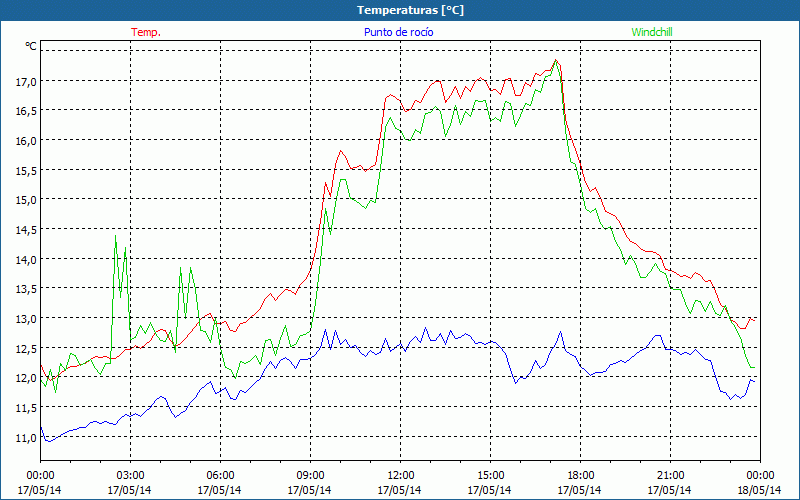Image resolution: width=800 pixels, height=500 pixels.
Task: Select the green 'Windchill' legend label
Action: pos(652,32)
